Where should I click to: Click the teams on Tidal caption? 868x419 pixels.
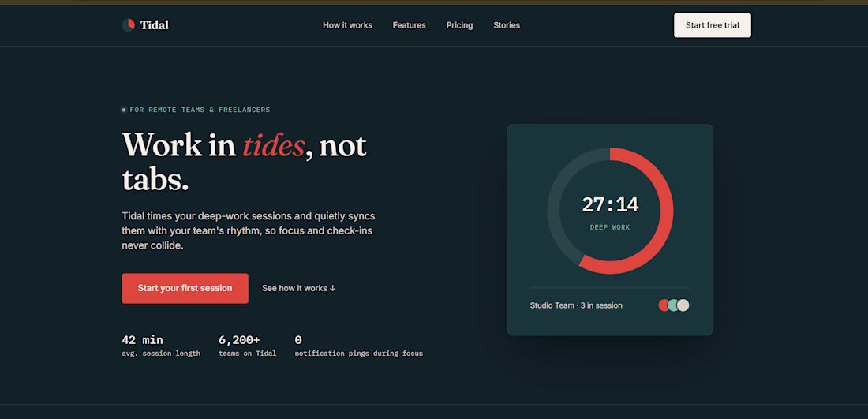pyautogui.click(x=248, y=354)
